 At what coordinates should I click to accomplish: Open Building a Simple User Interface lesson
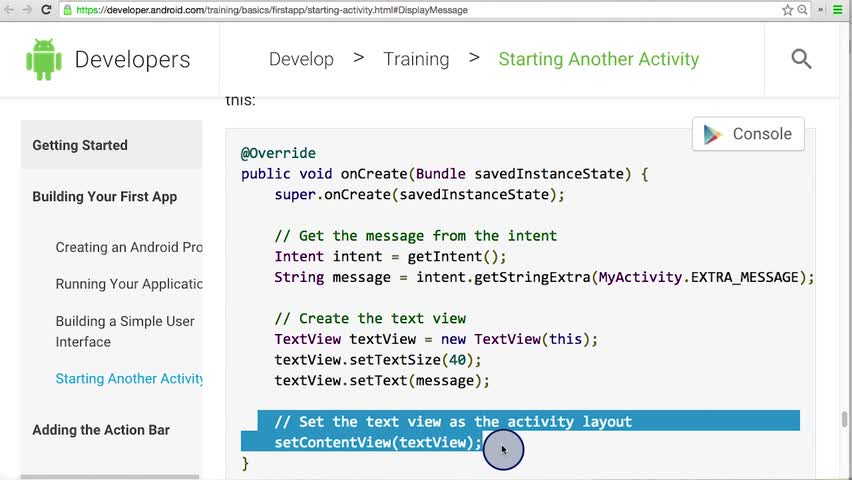pos(124,331)
